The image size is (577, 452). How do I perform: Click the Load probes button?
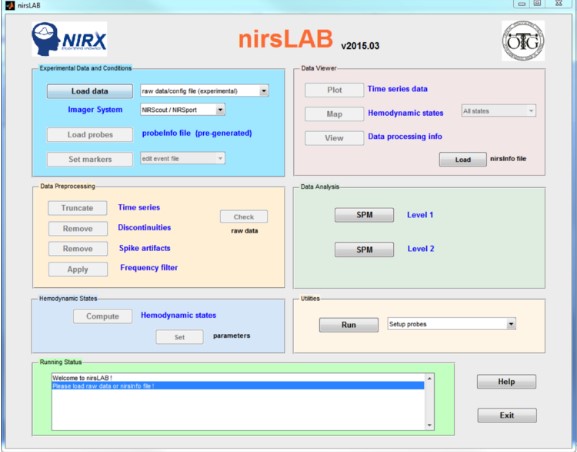90,135
